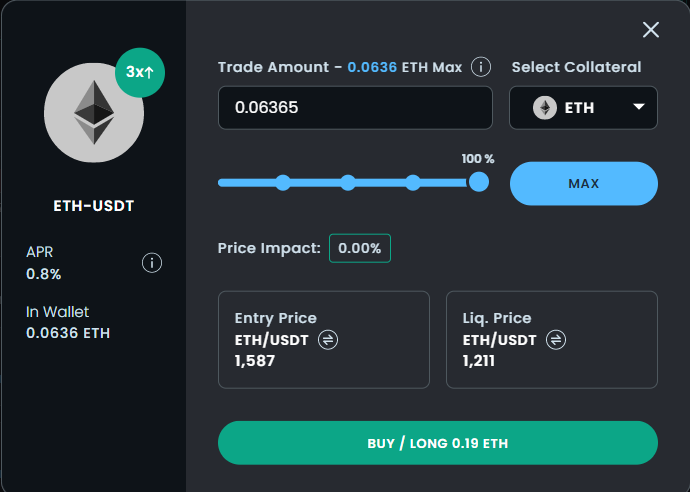The image size is (690, 492).
Task: Click the 3x leverage badge
Action: (140, 72)
